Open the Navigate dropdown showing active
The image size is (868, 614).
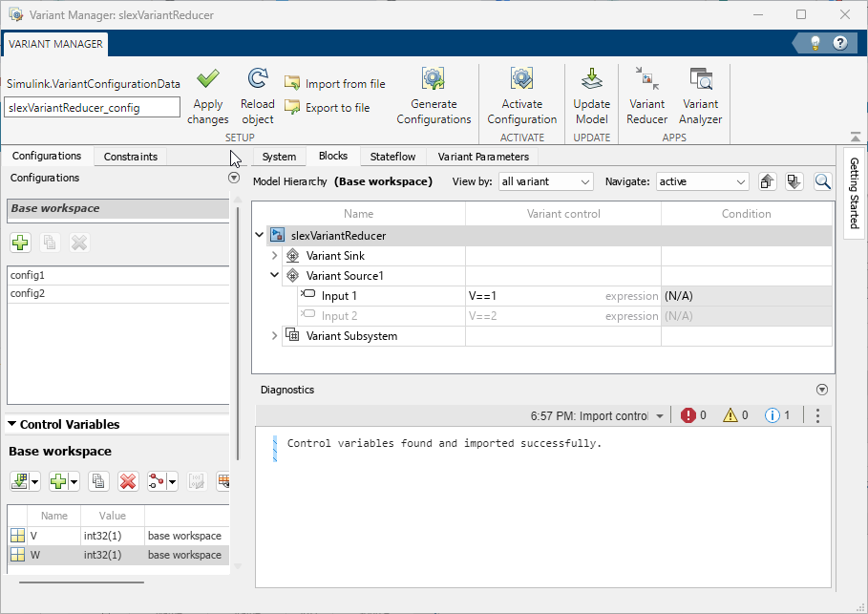[702, 181]
